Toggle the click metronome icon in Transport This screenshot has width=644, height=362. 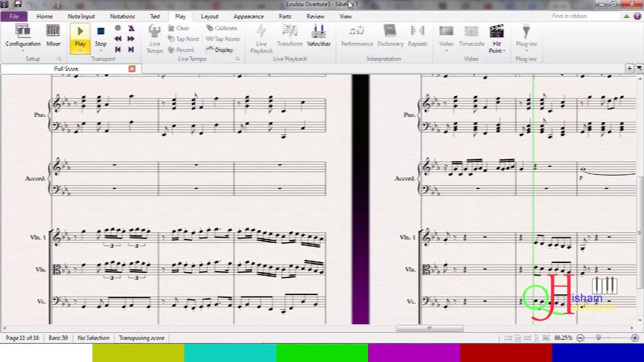click(x=131, y=29)
